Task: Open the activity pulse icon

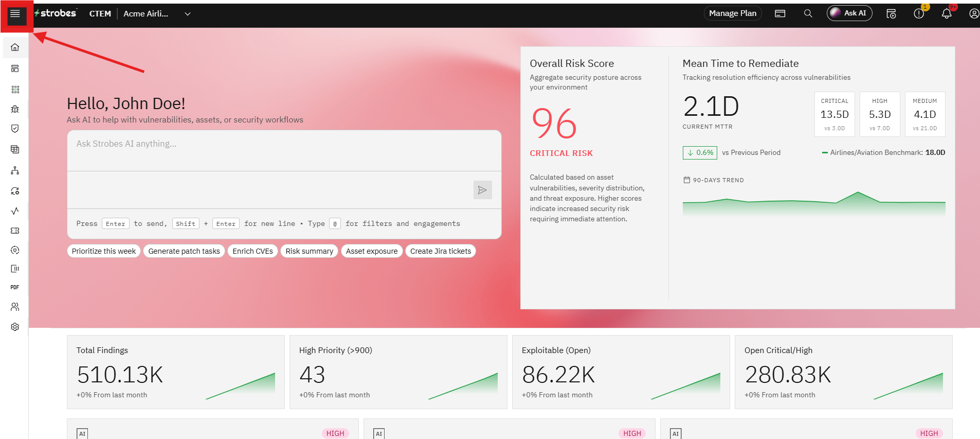Action: pos(15,210)
